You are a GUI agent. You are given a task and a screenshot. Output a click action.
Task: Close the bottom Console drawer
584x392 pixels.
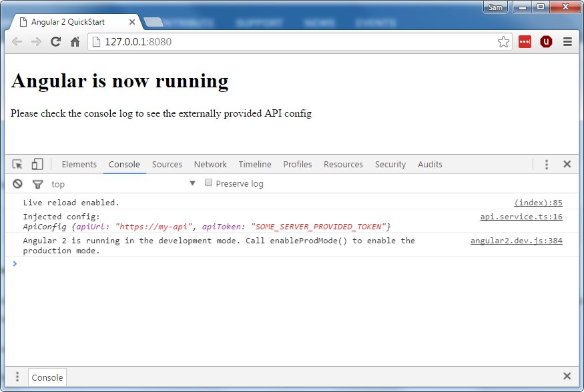click(567, 376)
